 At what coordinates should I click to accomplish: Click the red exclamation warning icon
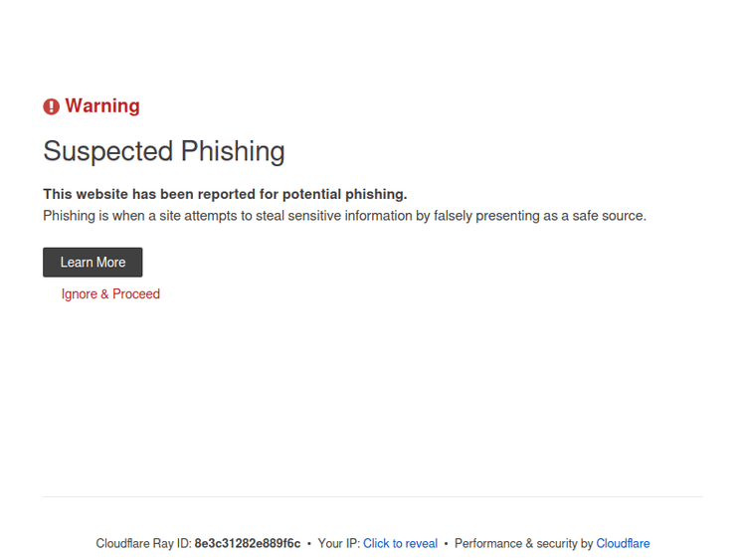(x=52, y=106)
